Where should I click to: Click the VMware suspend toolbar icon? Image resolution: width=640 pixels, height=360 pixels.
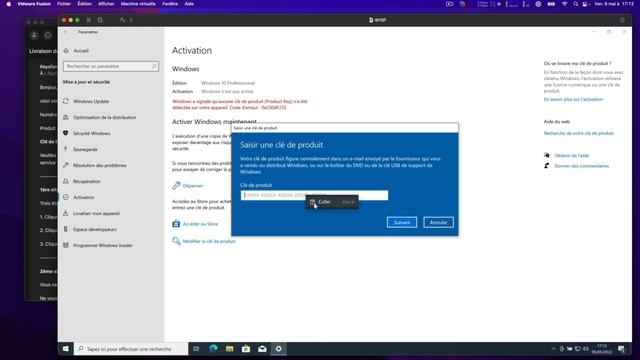[x=89, y=20]
